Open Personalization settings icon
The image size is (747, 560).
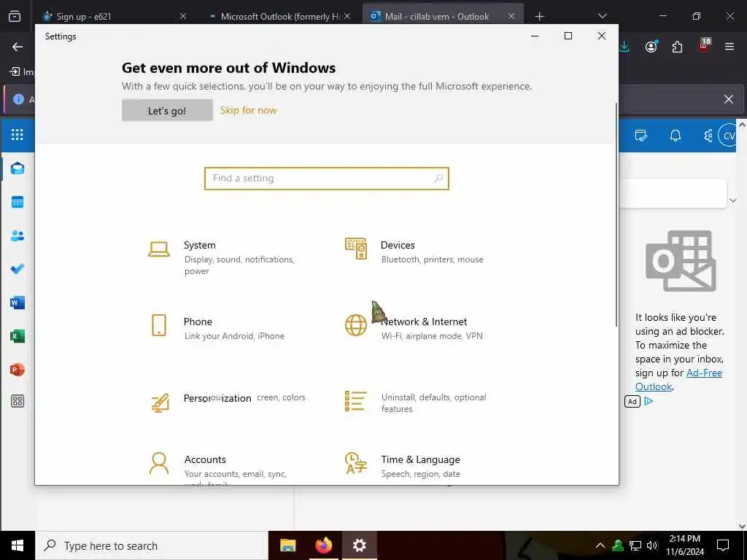click(160, 402)
